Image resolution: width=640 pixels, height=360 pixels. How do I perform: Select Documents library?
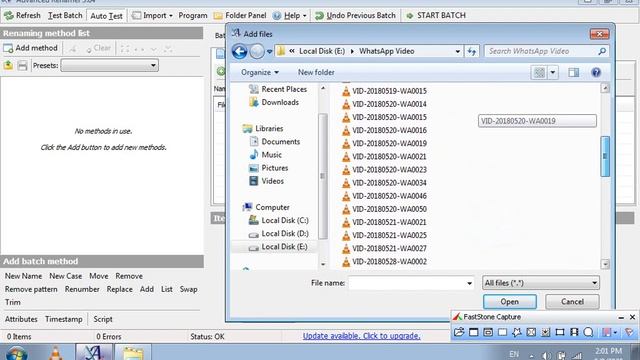pyautogui.click(x=275, y=142)
